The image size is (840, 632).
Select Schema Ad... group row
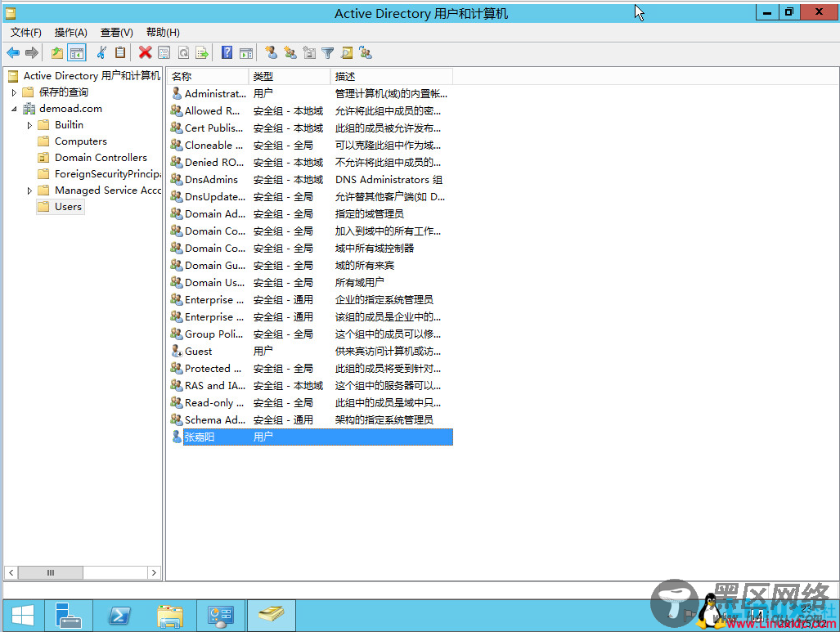pos(310,419)
